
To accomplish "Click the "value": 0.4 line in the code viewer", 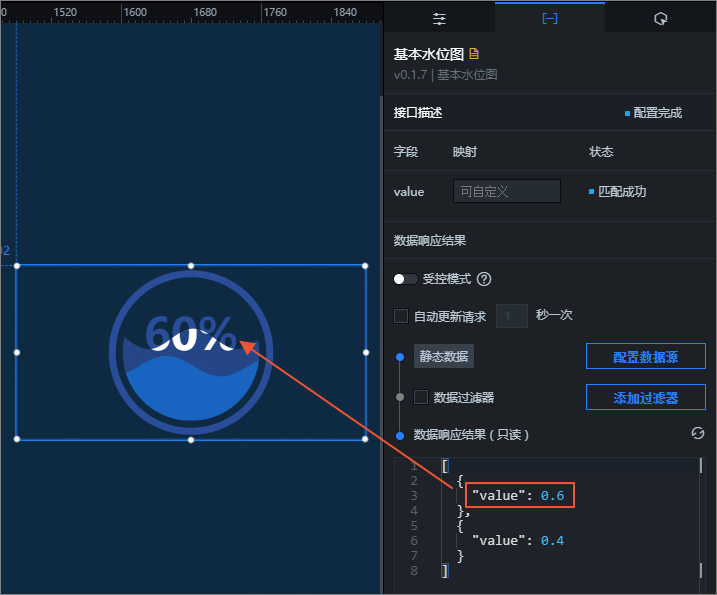I will [518, 541].
